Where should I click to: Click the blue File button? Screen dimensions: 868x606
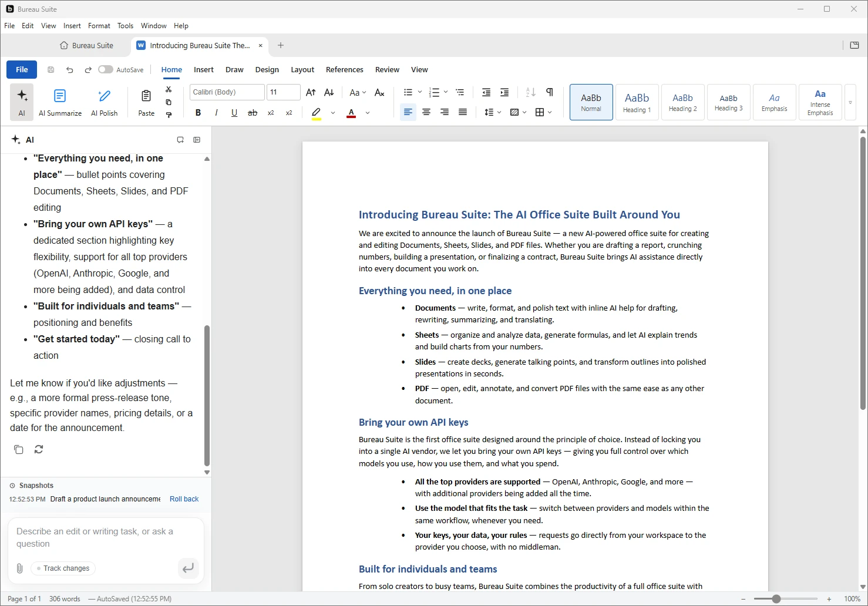click(x=22, y=69)
